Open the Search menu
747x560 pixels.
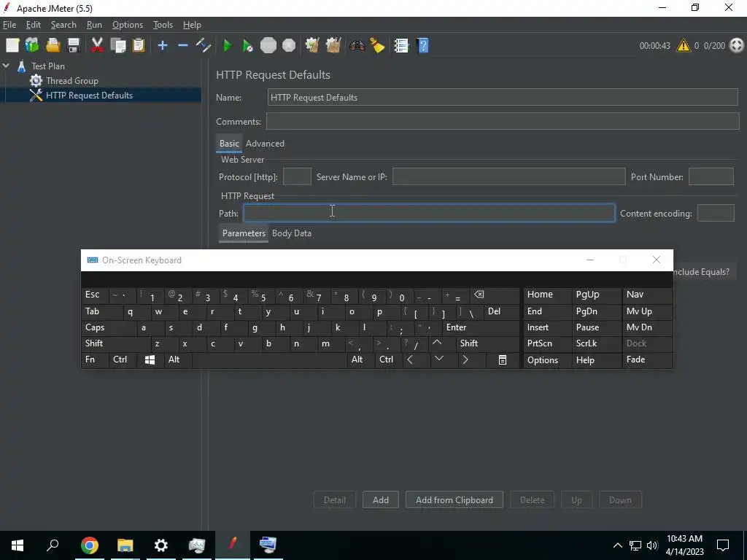coord(63,25)
